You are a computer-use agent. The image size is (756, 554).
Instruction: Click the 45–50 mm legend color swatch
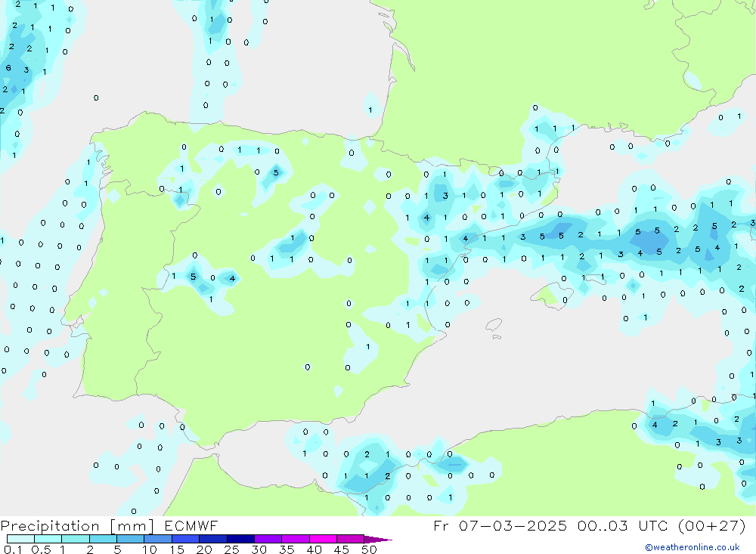tap(351, 539)
